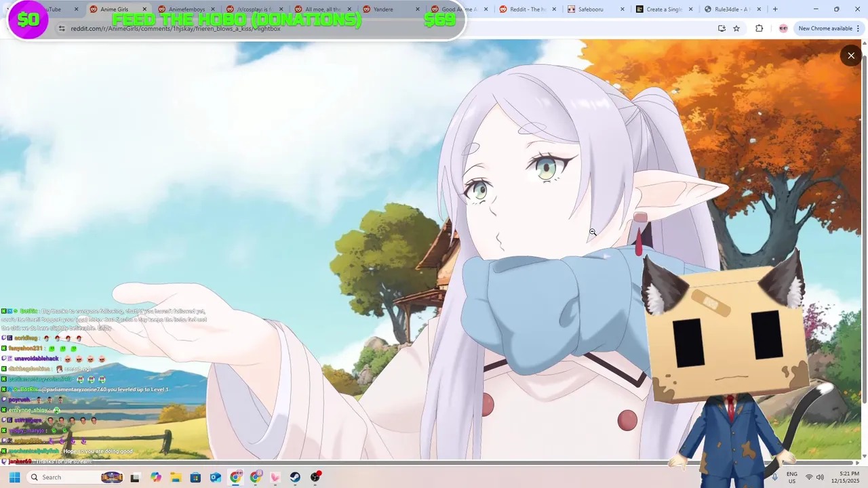Close the Create a Single tab
Image resolution: width=868 pixels, height=488 pixels.
click(691, 9)
